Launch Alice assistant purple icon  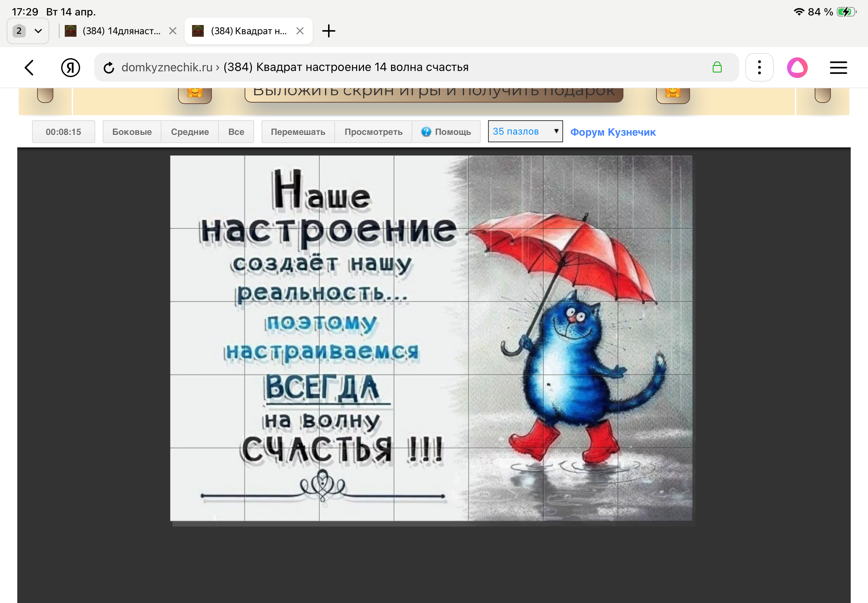797,68
